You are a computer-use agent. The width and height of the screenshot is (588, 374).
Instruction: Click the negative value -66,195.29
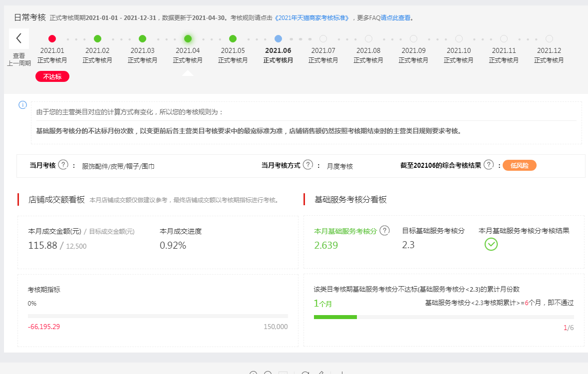coord(44,327)
